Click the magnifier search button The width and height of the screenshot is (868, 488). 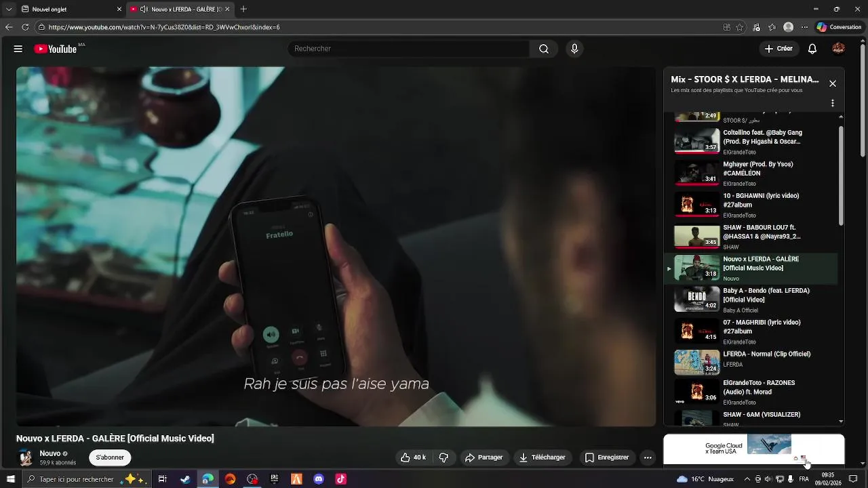tap(544, 49)
